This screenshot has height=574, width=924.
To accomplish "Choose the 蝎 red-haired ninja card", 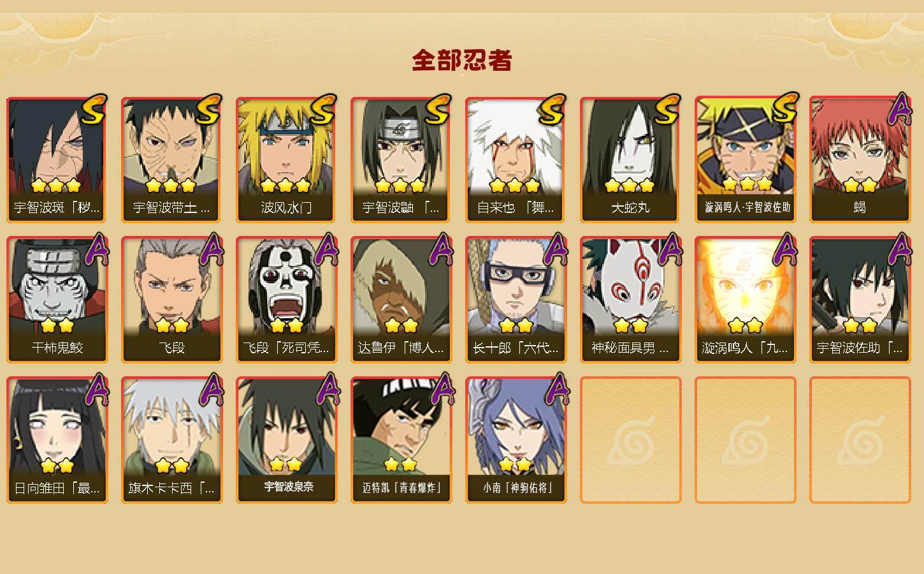I will pyautogui.click(x=860, y=159).
